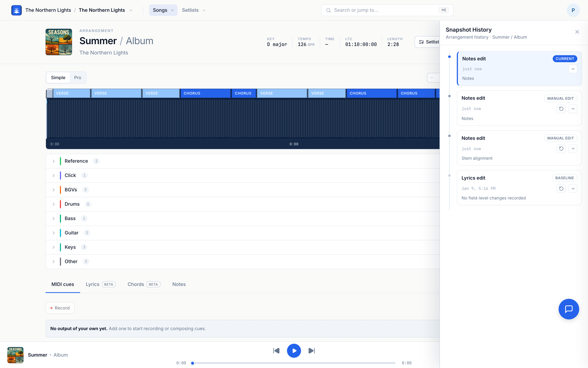This screenshot has width=588, height=368.
Task: Switch to Simple view mode
Action: [x=58, y=78]
